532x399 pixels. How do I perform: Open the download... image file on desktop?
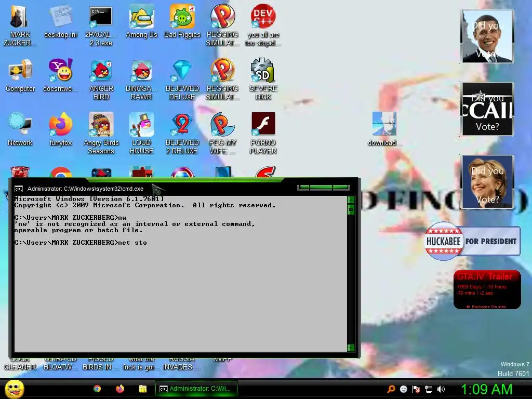pyautogui.click(x=384, y=129)
